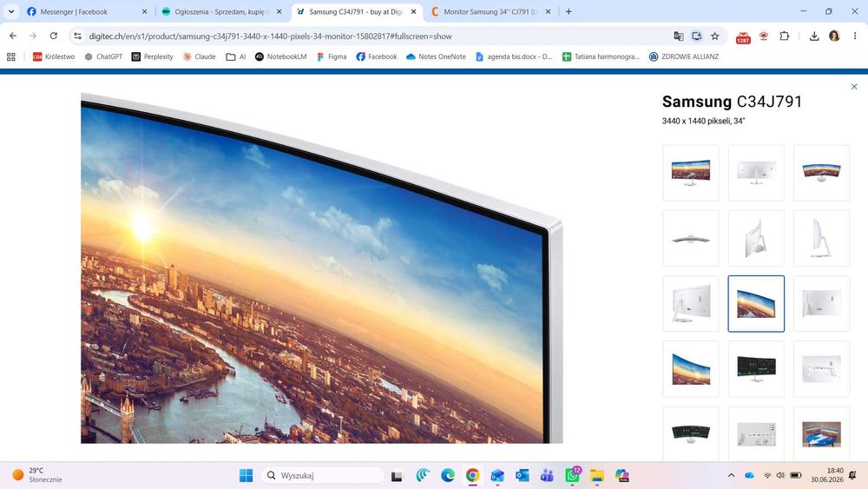Switch to Google Chrome taskbar icon
The width and height of the screenshot is (868, 489).
(472, 475)
